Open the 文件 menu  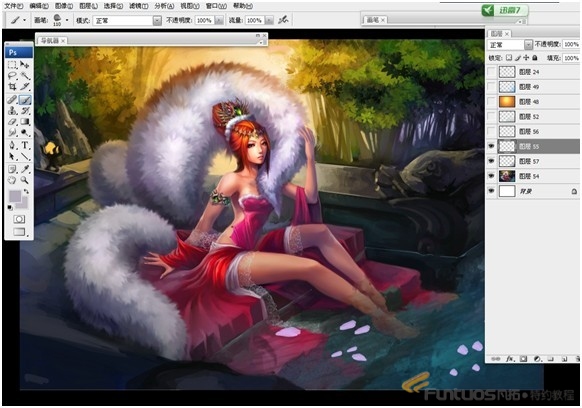13,6
